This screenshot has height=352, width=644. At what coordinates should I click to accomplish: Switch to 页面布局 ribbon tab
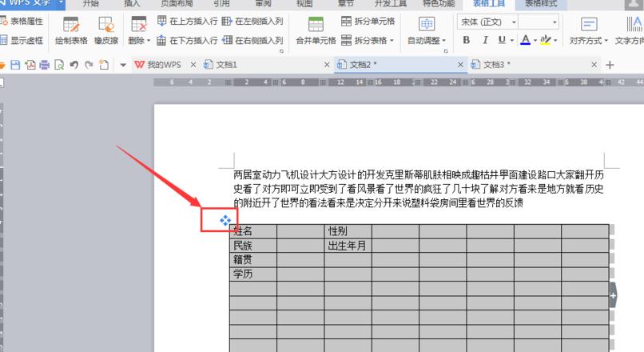click(x=177, y=3)
